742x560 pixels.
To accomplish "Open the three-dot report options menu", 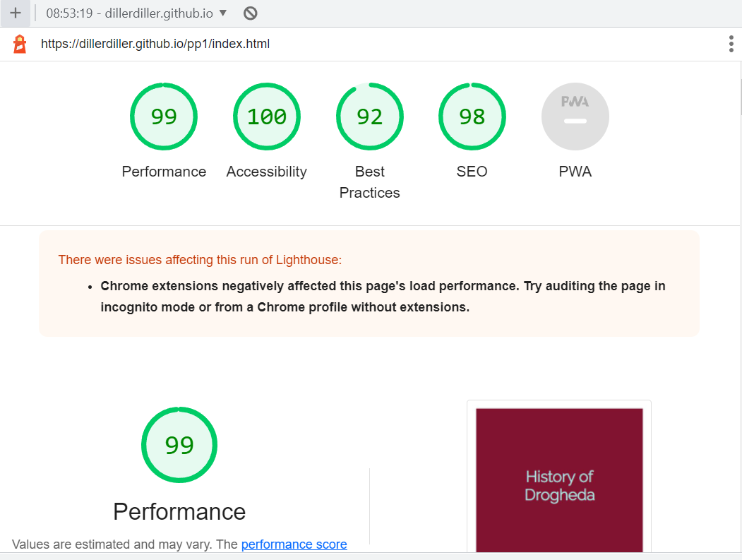I will point(731,43).
